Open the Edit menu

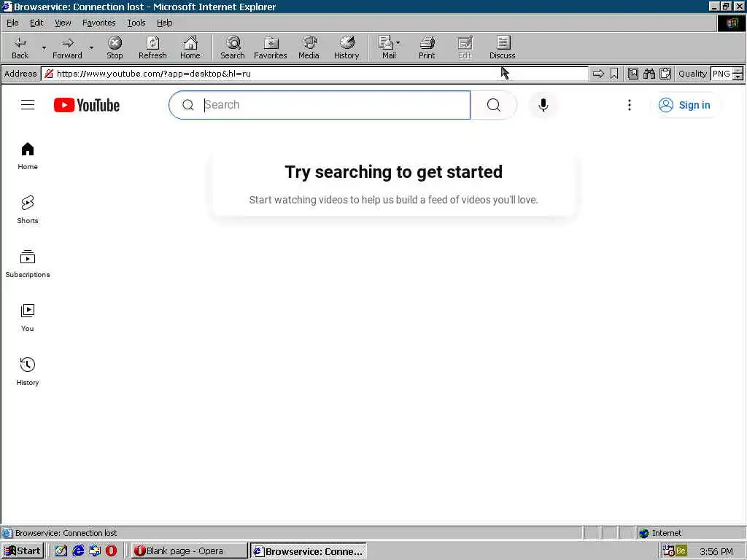pos(36,23)
